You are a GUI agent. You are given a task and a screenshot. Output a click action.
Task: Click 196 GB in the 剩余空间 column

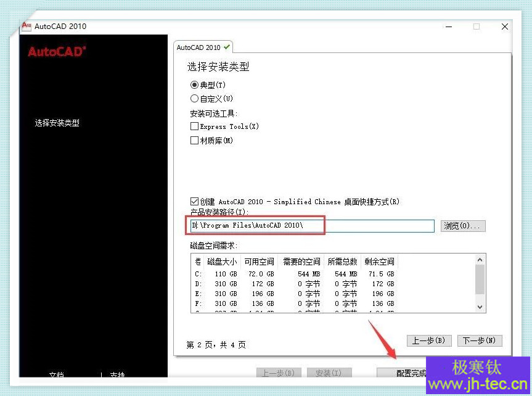tap(383, 294)
